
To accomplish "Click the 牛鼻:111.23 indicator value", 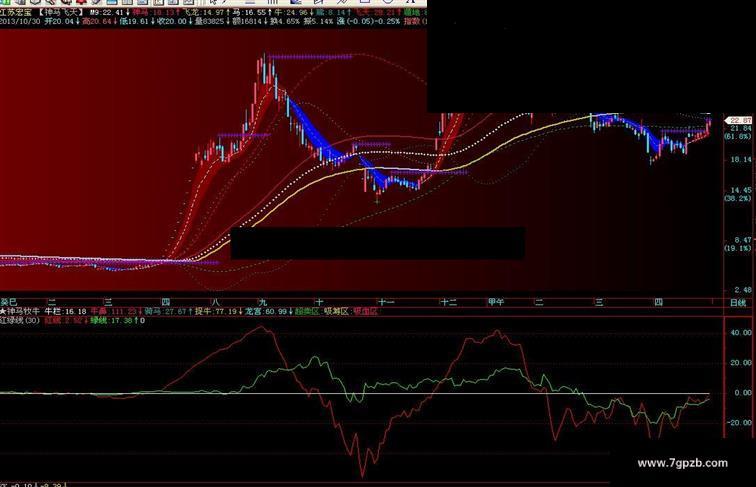I will [113, 311].
